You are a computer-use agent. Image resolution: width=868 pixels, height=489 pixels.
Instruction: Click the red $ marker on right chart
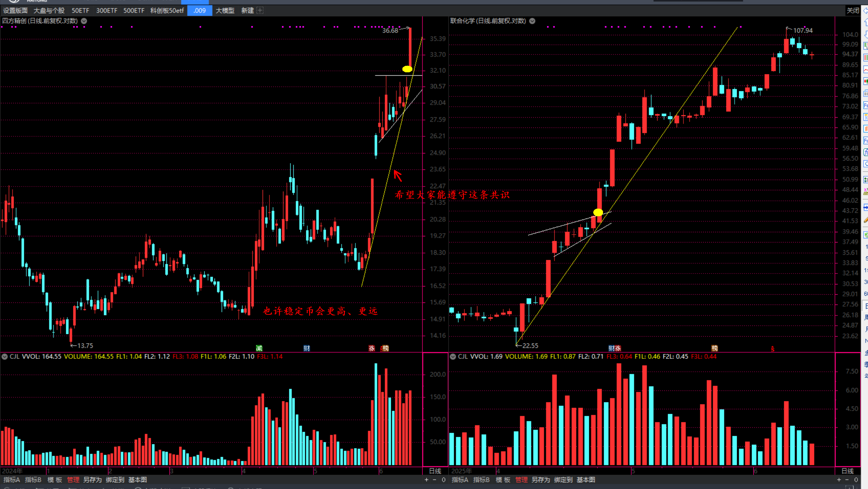[x=773, y=349]
